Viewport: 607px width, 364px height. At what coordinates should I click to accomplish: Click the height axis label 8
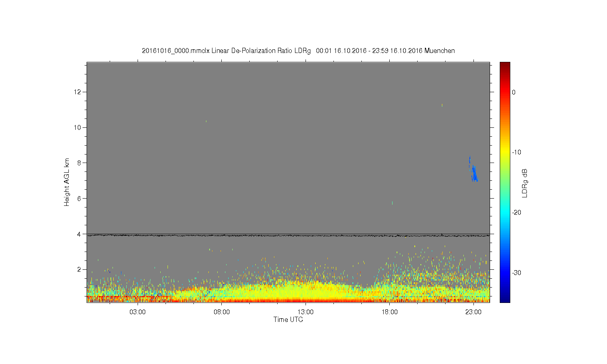tap(79, 163)
